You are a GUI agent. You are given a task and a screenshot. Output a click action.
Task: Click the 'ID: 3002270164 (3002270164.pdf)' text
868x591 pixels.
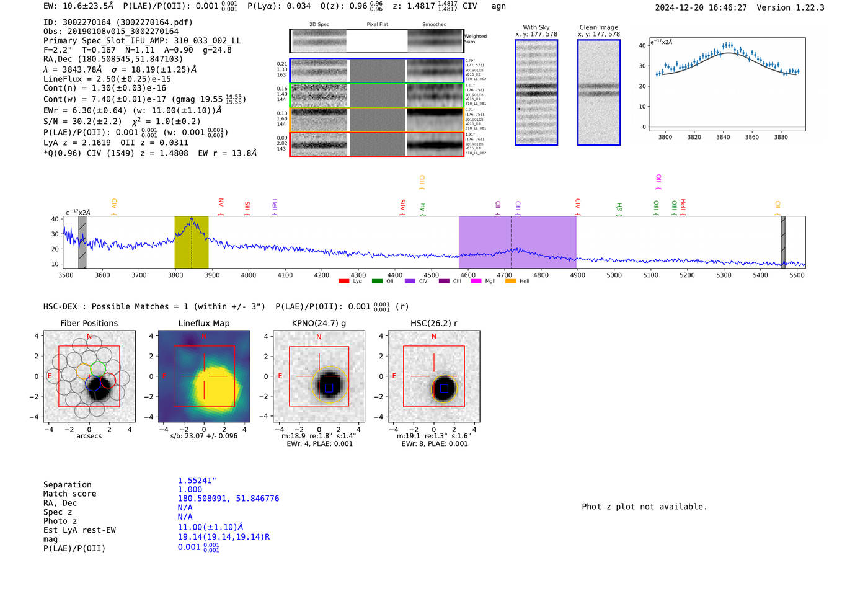point(118,22)
